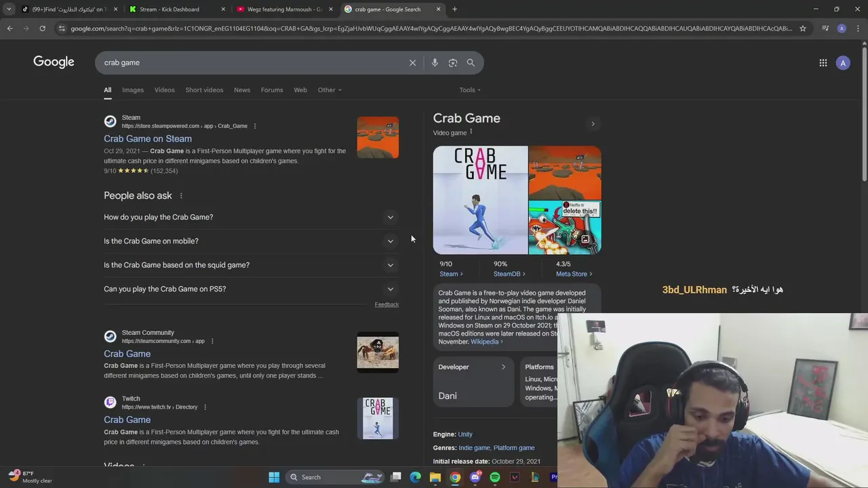Open the Crab Game knowledge panel arrow
Viewport: 868px width, 488px height.
(593, 124)
